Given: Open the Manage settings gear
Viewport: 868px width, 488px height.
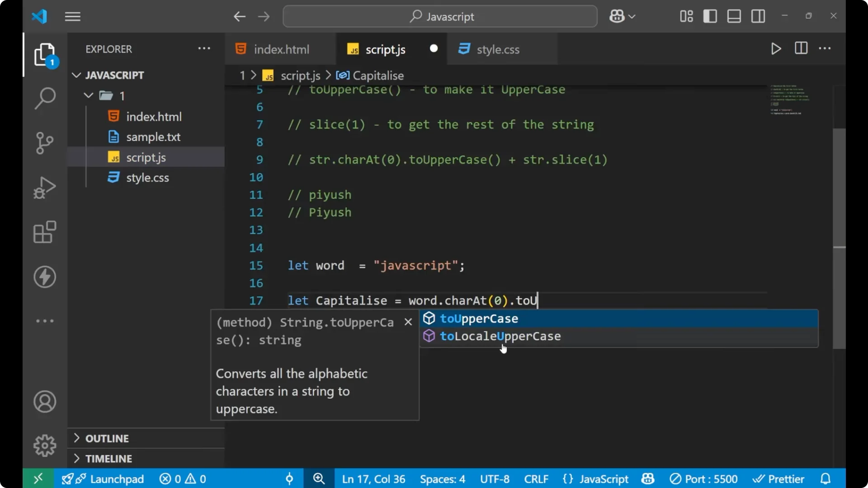Looking at the screenshot, I should pyautogui.click(x=44, y=445).
